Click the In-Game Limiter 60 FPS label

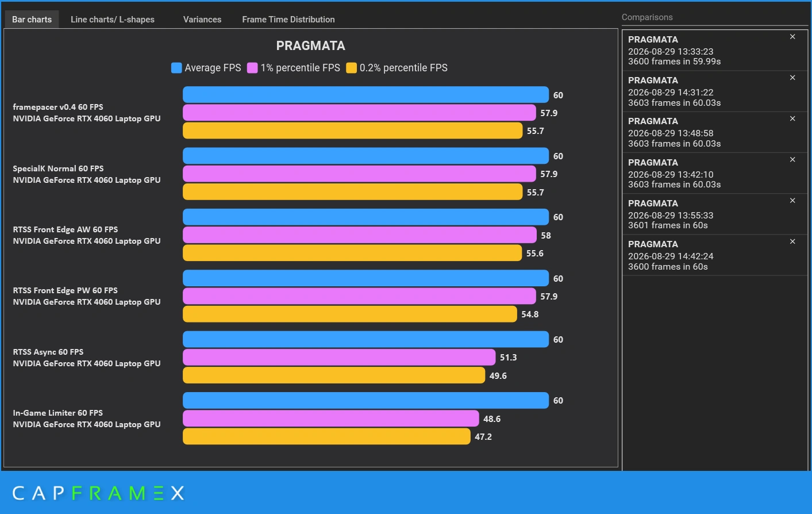(x=57, y=413)
